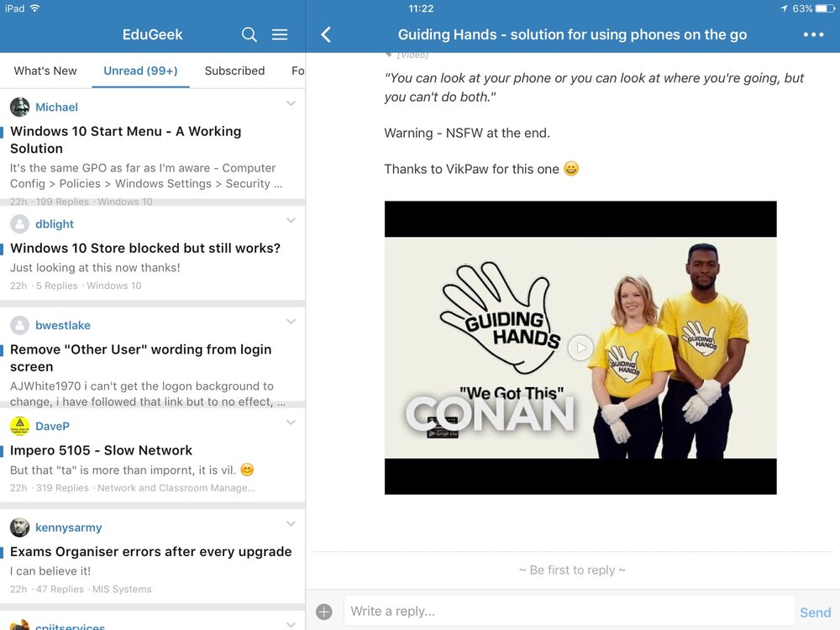Viewport: 840px width, 630px height.
Task: Tap the battery indicator in status bar
Action: click(825, 8)
